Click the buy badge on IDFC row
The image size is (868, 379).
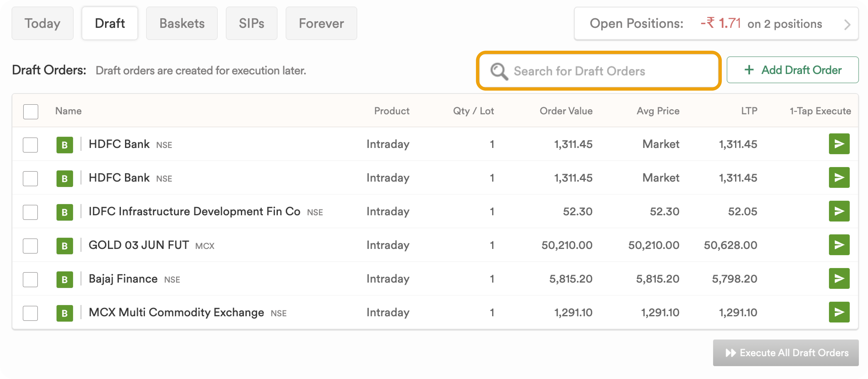point(65,212)
